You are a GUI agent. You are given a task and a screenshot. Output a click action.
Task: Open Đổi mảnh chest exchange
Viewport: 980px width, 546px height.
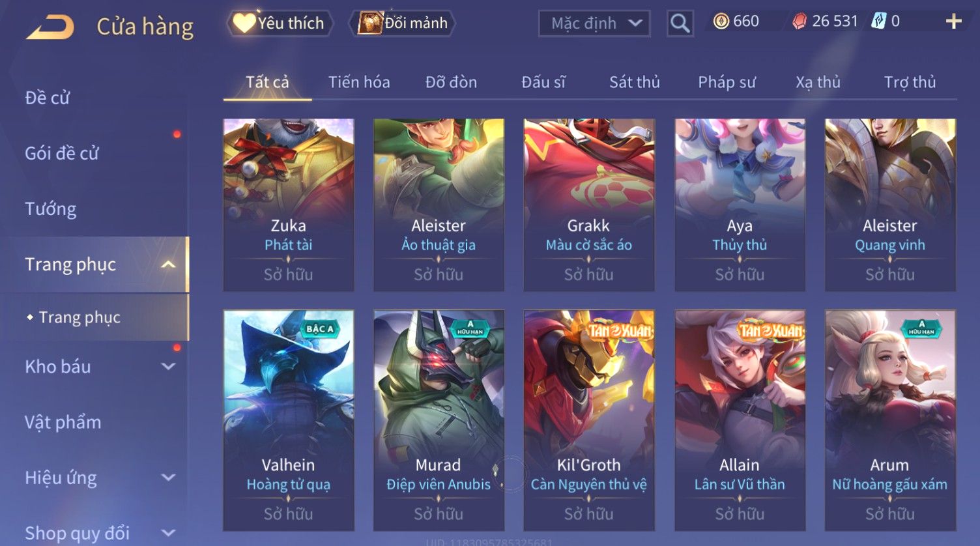403,23
